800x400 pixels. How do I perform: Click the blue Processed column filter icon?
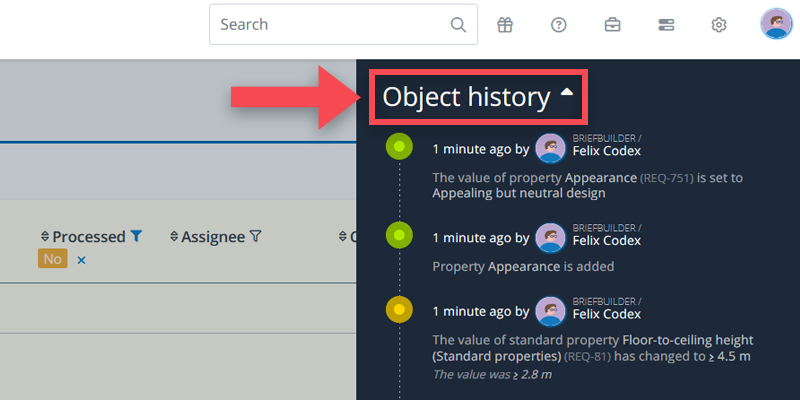[x=137, y=237]
